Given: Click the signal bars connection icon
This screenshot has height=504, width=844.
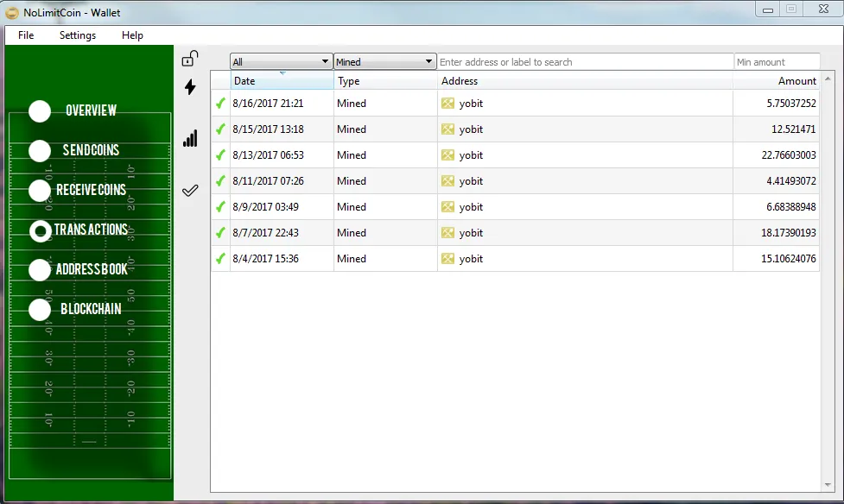Looking at the screenshot, I should tap(190, 138).
